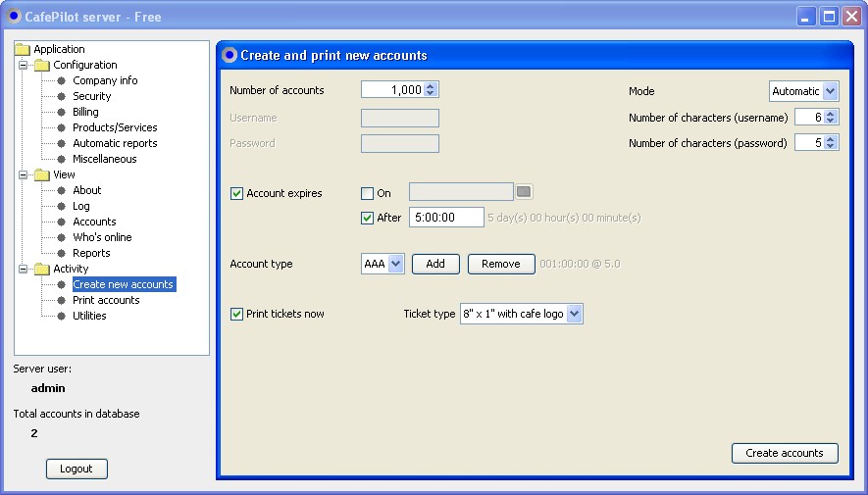Collapse the View tree node
The image size is (868, 495).
pyautogui.click(x=23, y=174)
